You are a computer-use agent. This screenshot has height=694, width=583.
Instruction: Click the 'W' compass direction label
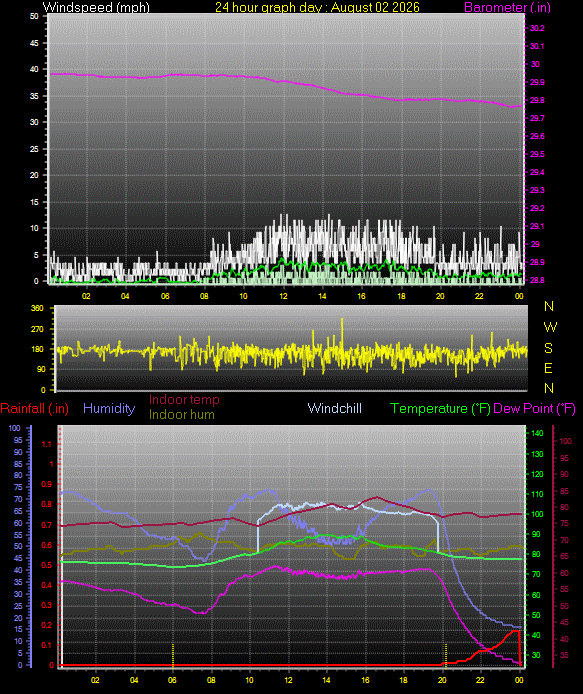[x=550, y=327]
